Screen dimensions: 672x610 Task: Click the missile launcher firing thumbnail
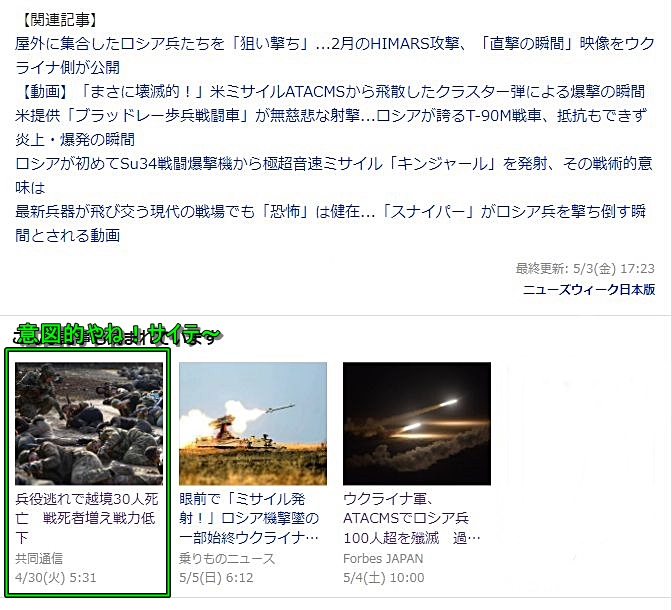click(x=253, y=424)
